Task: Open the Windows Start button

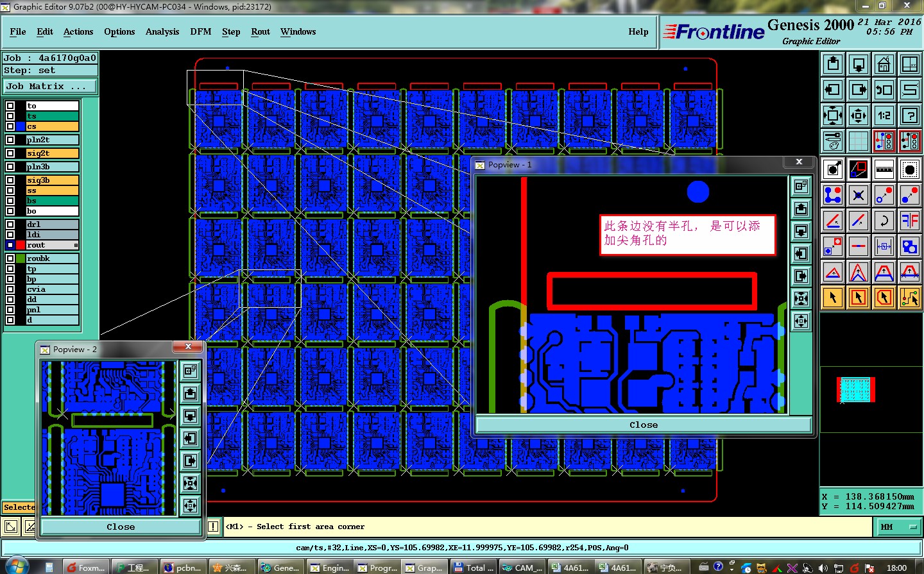Action: (x=15, y=567)
